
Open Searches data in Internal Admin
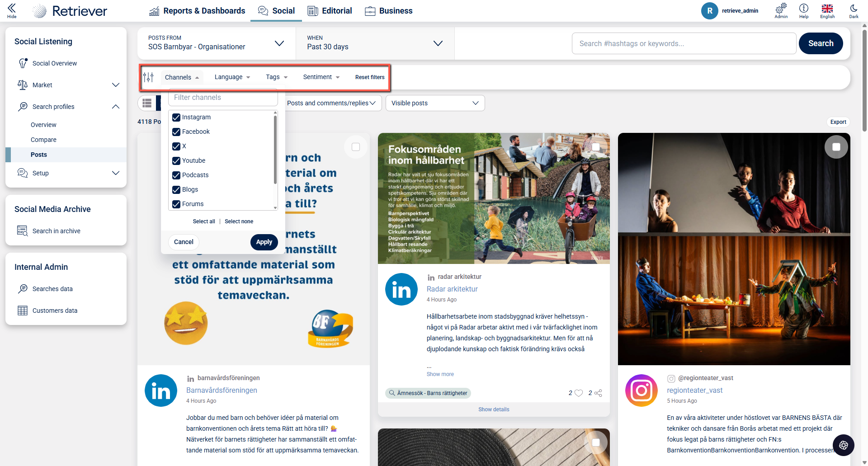coord(52,289)
